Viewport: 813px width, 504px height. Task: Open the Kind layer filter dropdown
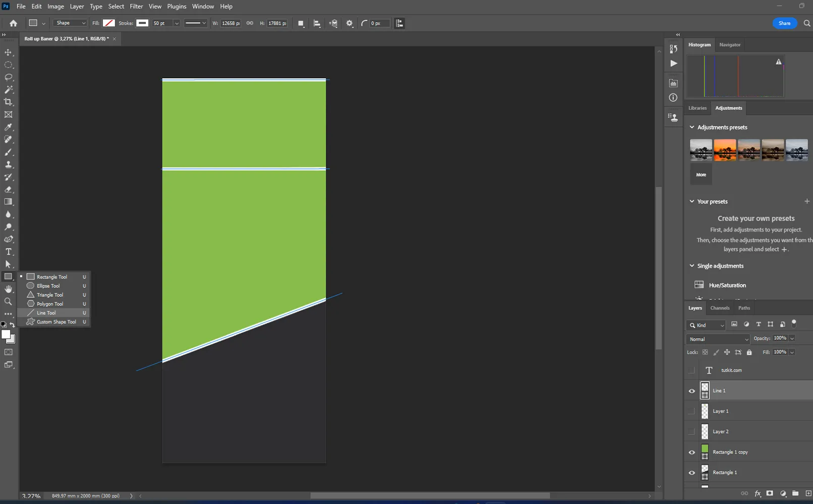pyautogui.click(x=706, y=326)
